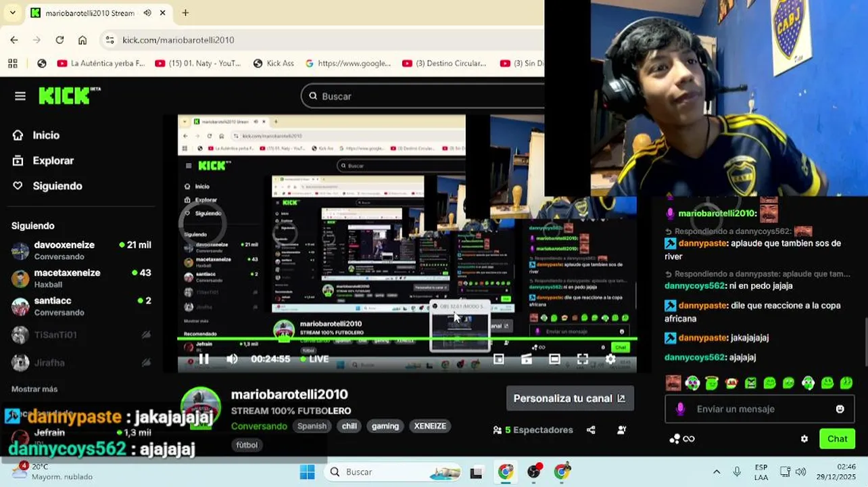This screenshot has width=868, height=487.
Task: Open the tab search dropdown arrow
Action: [x=11, y=13]
